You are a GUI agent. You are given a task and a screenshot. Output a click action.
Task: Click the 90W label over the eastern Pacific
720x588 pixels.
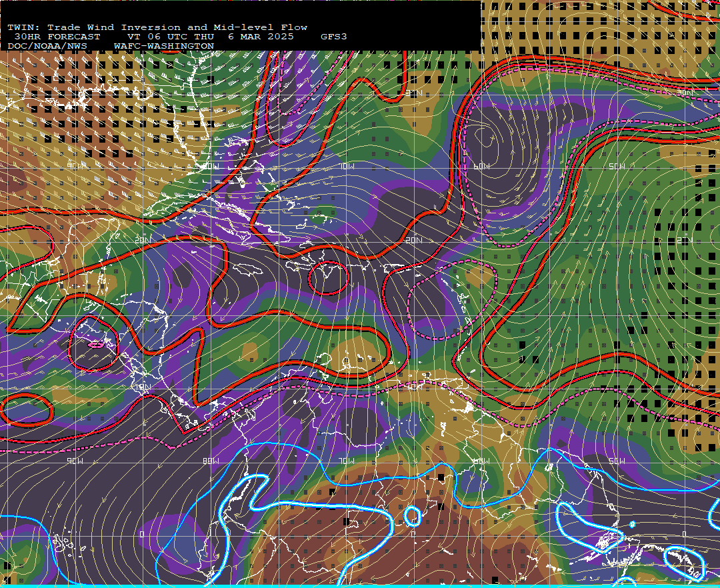click(75, 461)
